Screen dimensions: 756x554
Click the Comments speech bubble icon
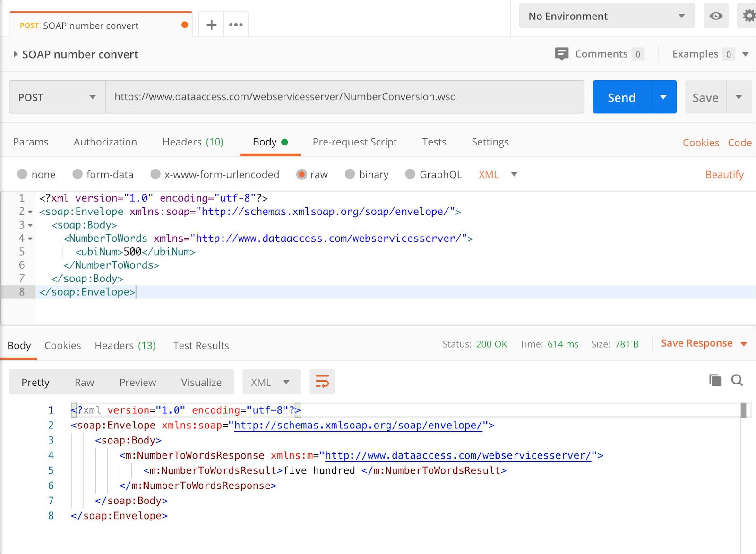561,54
